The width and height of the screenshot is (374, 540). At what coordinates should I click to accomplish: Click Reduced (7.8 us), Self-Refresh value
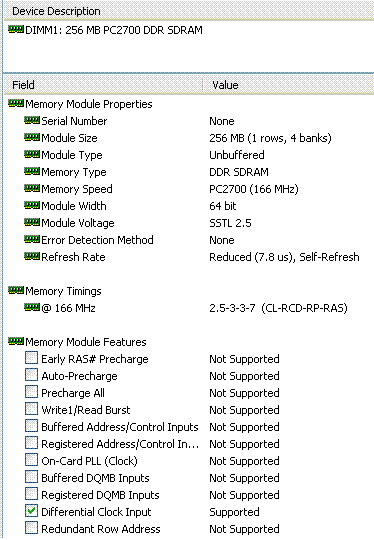284,257
